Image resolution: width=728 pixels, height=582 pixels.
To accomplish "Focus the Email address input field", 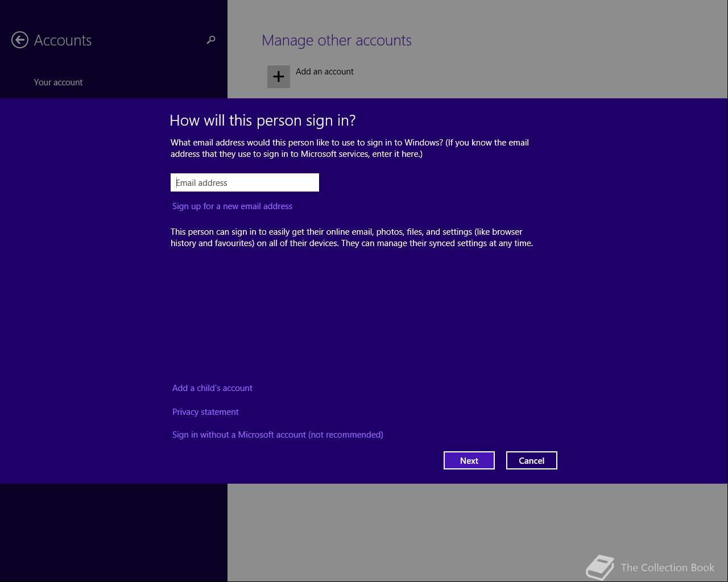I will coord(245,182).
